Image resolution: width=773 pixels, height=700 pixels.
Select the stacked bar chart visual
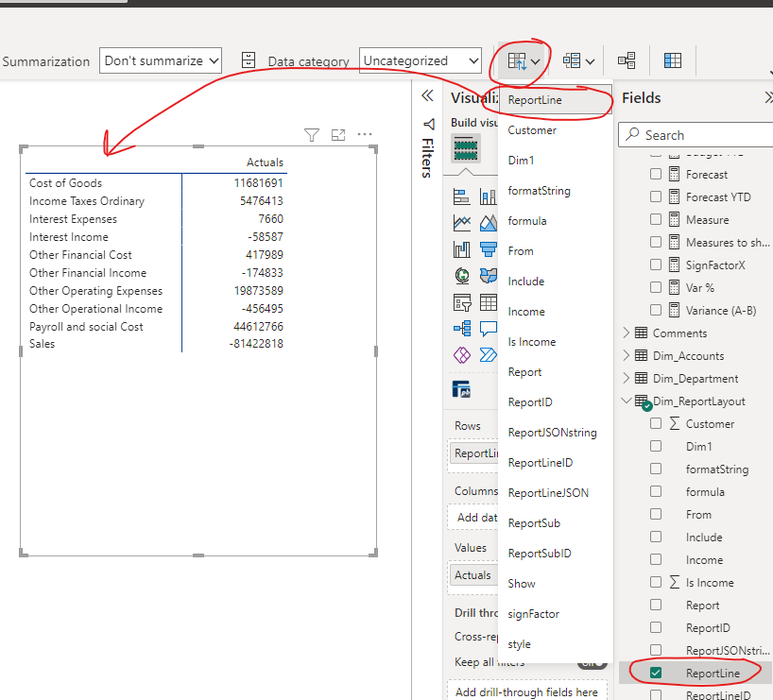461,196
